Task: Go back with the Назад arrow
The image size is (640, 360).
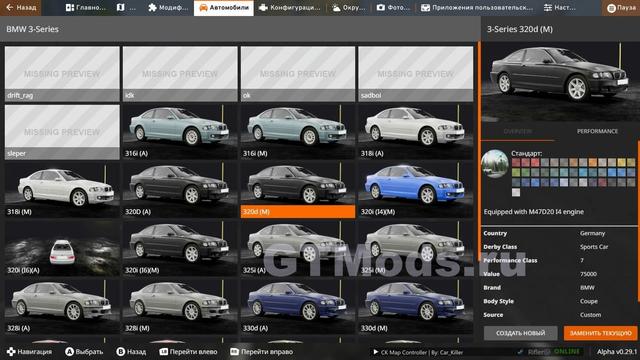Action: pyautogui.click(x=20, y=7)
